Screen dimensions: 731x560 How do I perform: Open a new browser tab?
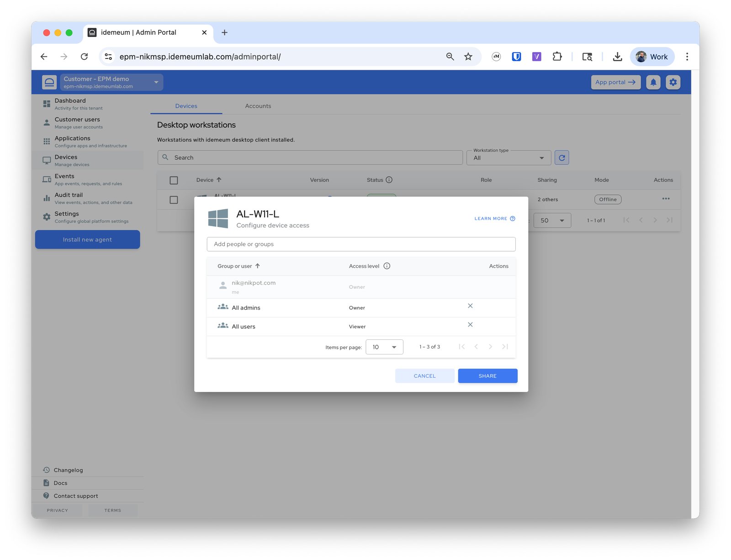224,32
